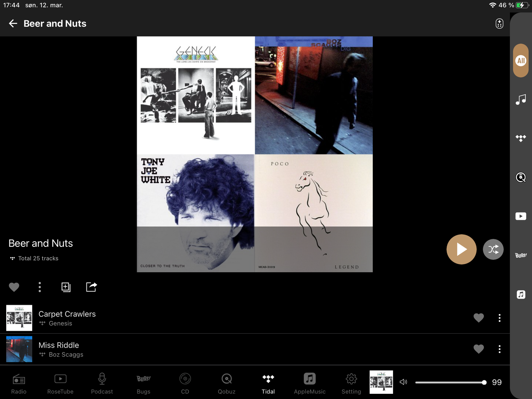Mute using the volume speaker icon
The height and width of the screenshot is (399, 532).
click(x=403, y=382)
